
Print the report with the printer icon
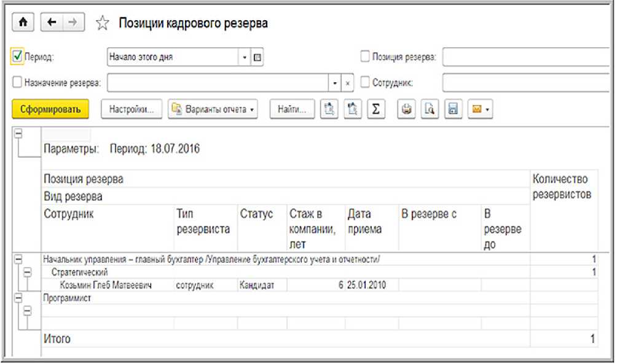point(406,109)
